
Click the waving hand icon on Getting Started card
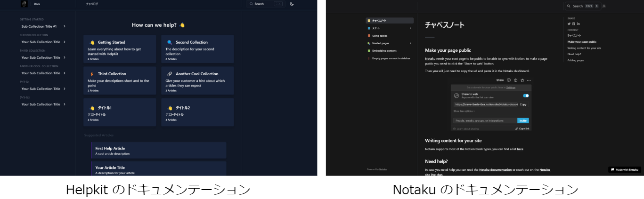tap(92, 42)
